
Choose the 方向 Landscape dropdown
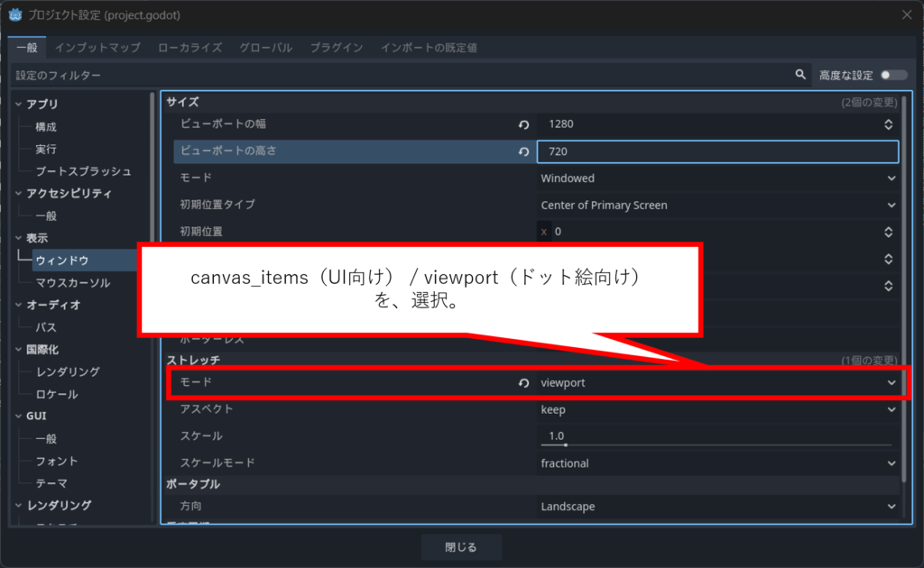717,507
